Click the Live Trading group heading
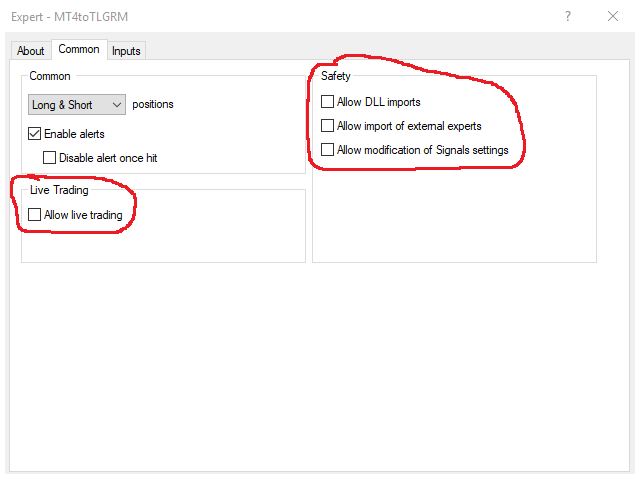 59,190
